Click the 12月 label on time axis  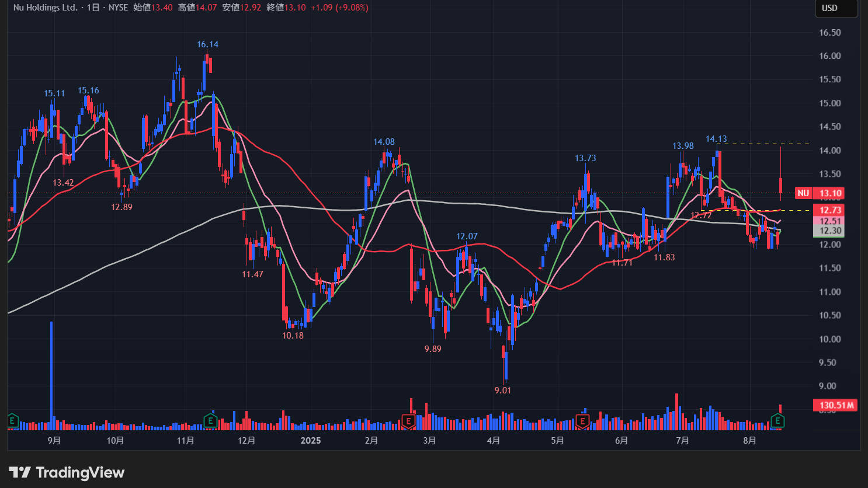click(x=246, y=441)
